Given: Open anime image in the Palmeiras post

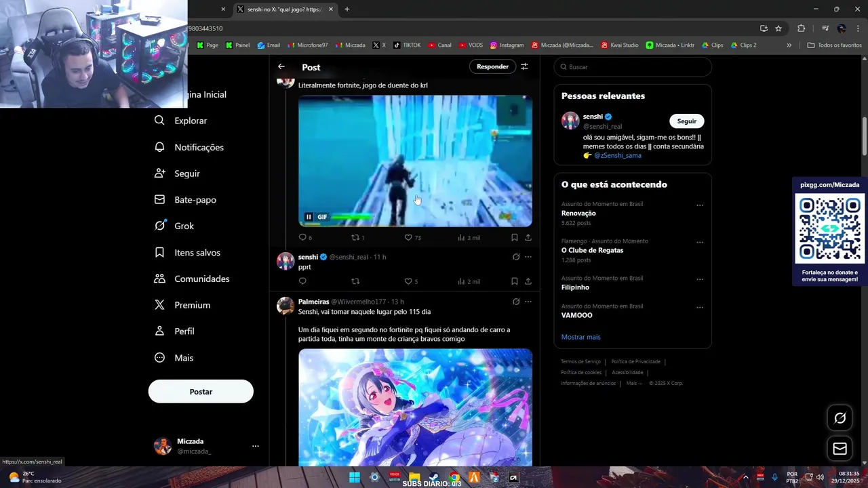Looking at the screenshot, I should (x=415, y=407).
